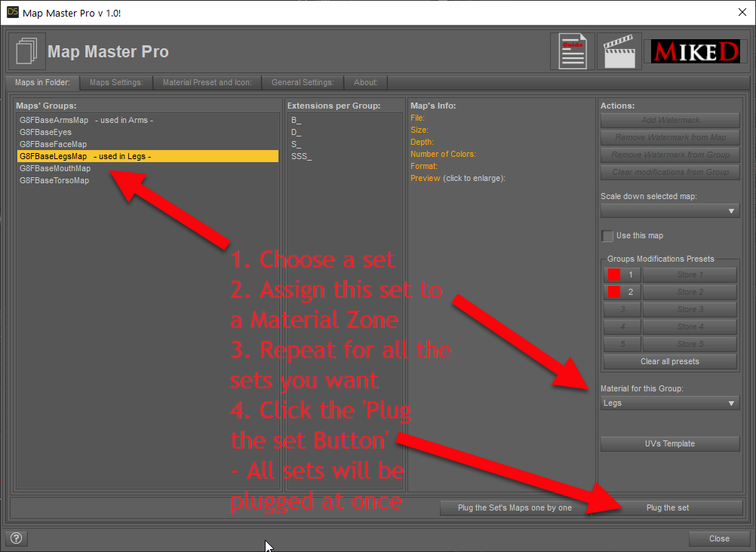Select the S_ extension
Screen dimensions: 756x552
click(345, 144)
